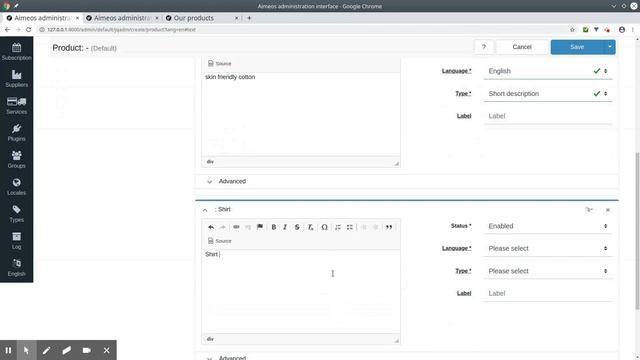The height and width of the screenshot is (360, 640).
Task: Bookmark this page with star icon
Action: tap(572, 29)
